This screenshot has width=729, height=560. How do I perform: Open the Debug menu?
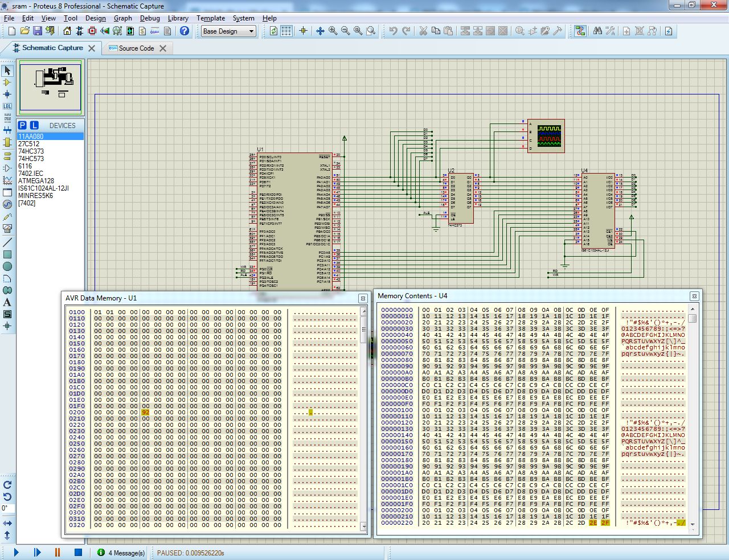pyautogui.click(x=150, y=18)
